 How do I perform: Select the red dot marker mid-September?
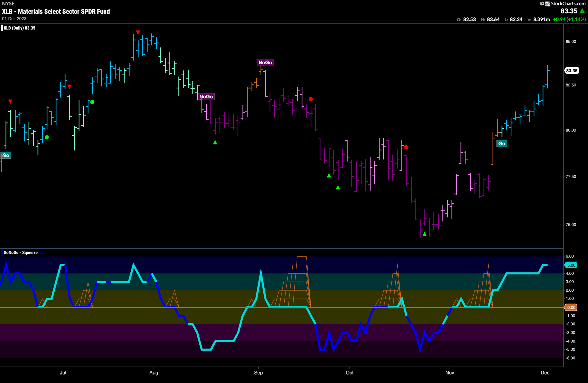coord(311,99)
